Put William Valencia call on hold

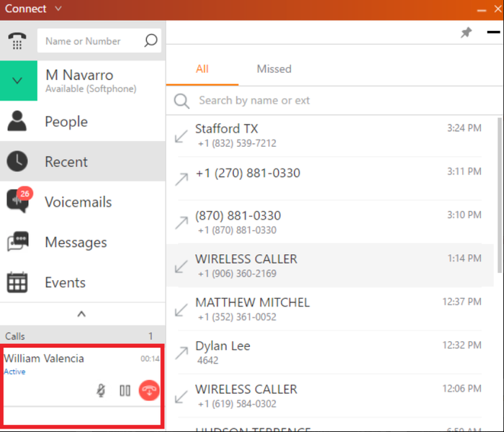tap(125, 390)
